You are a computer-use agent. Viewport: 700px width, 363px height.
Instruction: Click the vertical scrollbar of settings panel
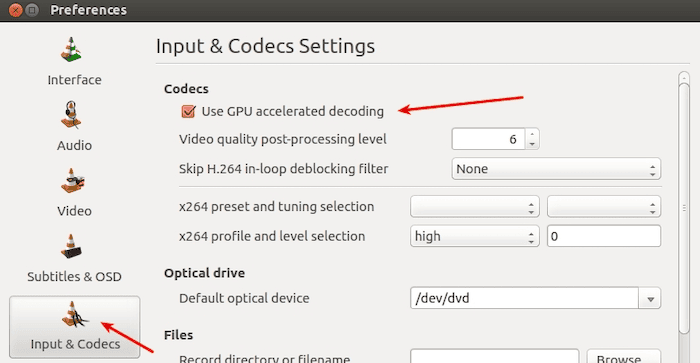pyautogui.click(x=683, y=208)
